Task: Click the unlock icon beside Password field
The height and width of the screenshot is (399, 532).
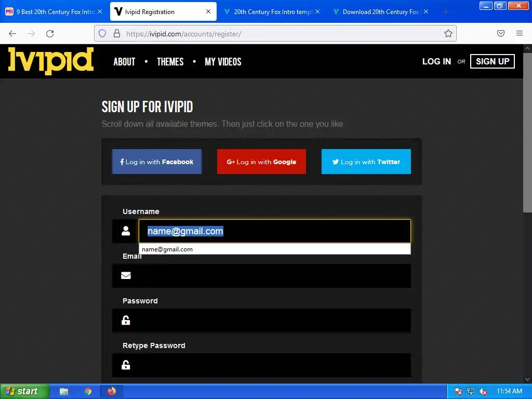Action: [126, 320]
